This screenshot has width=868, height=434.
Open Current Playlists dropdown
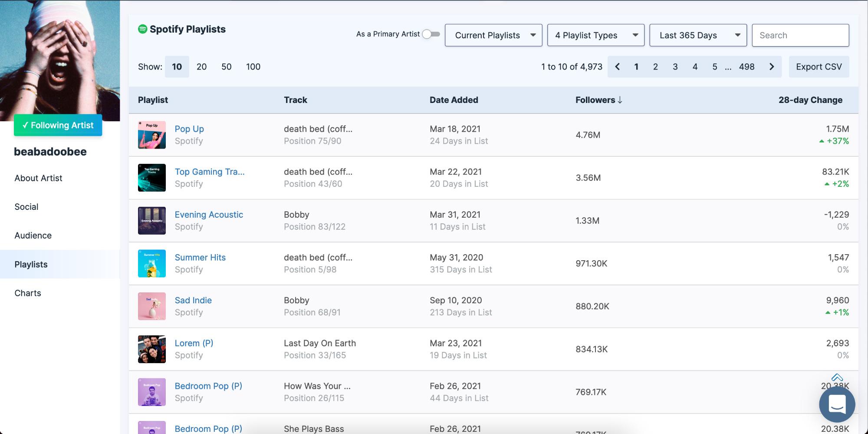point(493,35)
